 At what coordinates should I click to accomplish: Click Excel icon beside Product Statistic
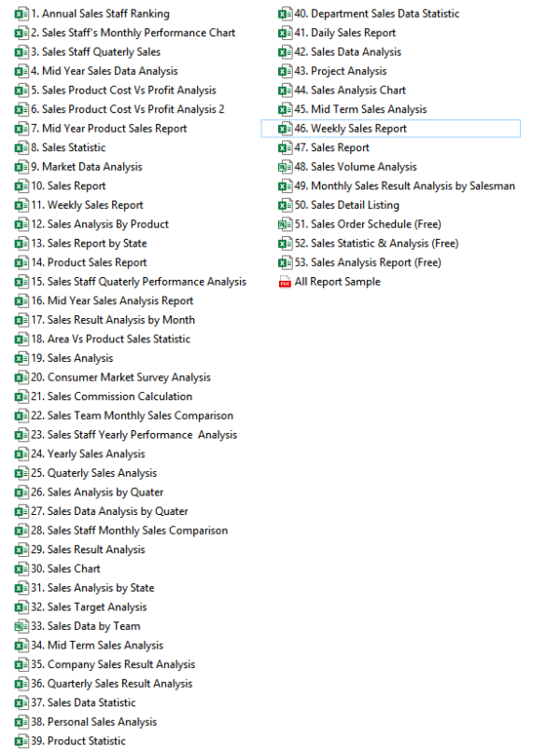[21, 741]
